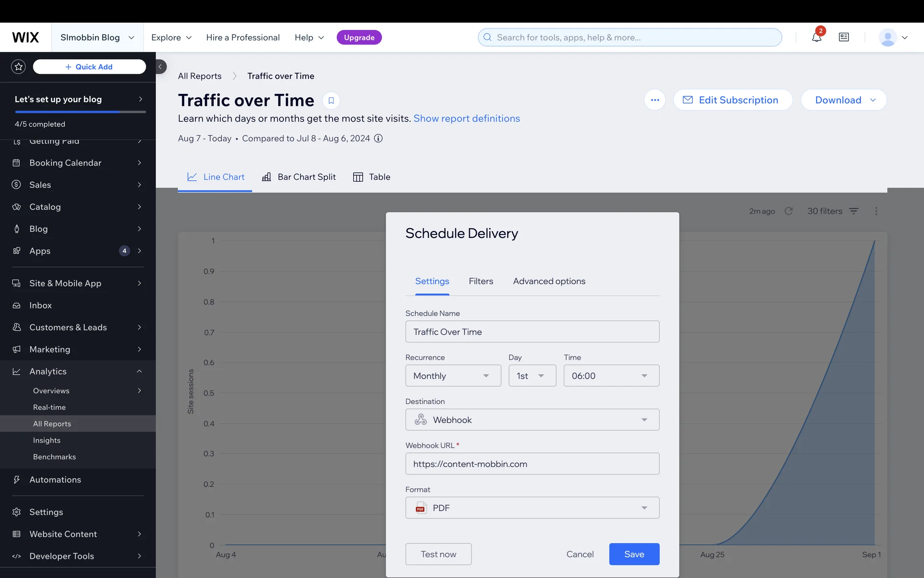Viewport: 924px width, 578px height.
Task: Open Show report definitions link
Action: pyautogui.click(x=466, y=118)
